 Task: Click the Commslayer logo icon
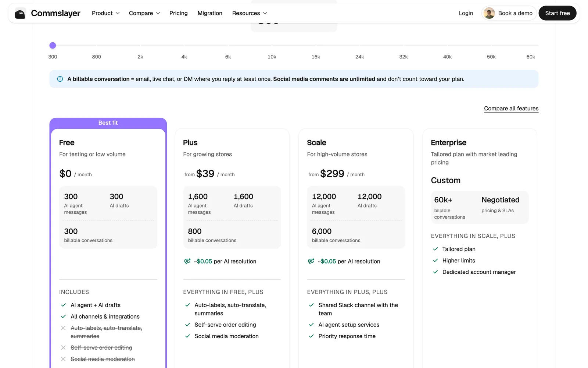pos(20,13)
